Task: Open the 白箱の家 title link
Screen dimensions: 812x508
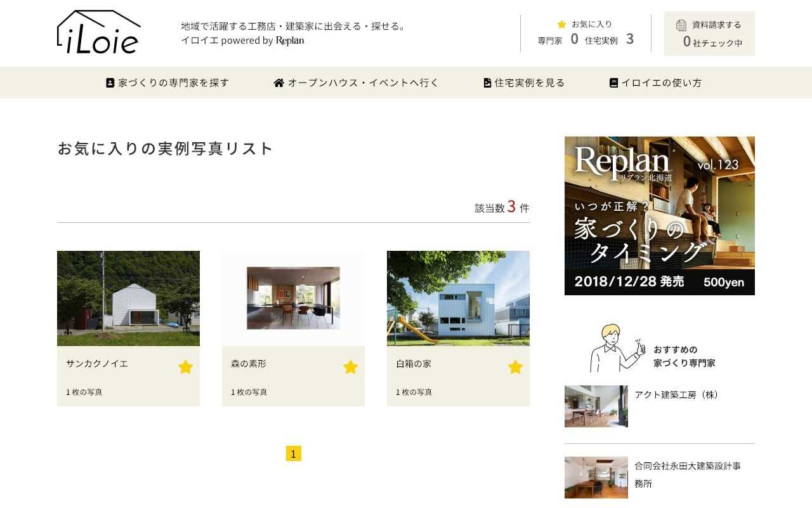Action: [414, 364]
